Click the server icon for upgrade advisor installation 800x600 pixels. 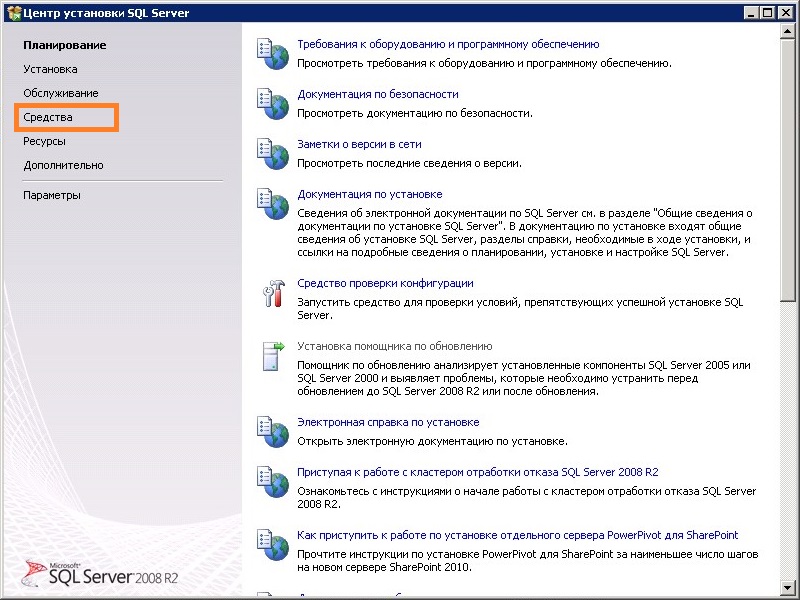pyautogui.click(x=272, y=354)
